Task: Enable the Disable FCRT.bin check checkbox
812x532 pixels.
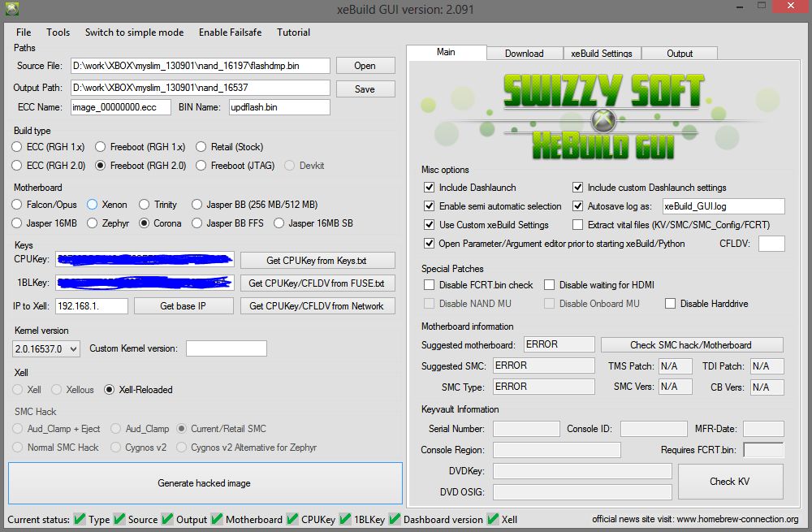Action: coord(430,285)
